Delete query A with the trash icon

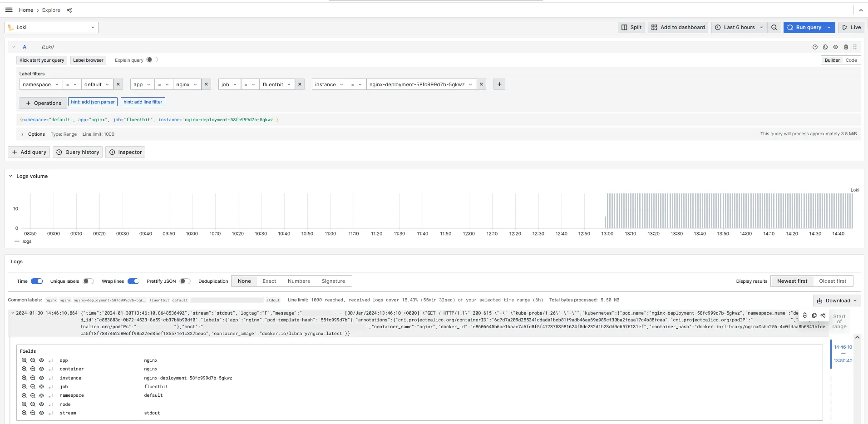point(846,47)
